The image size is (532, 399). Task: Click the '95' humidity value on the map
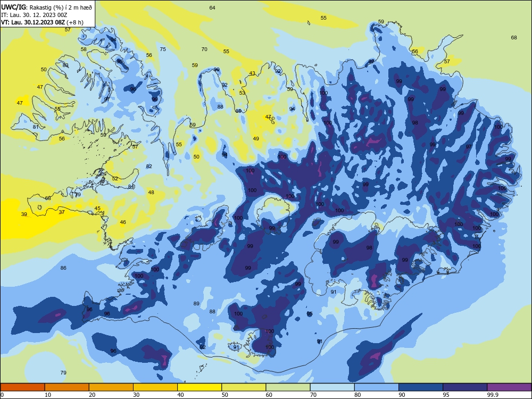[x=310, y=314]
